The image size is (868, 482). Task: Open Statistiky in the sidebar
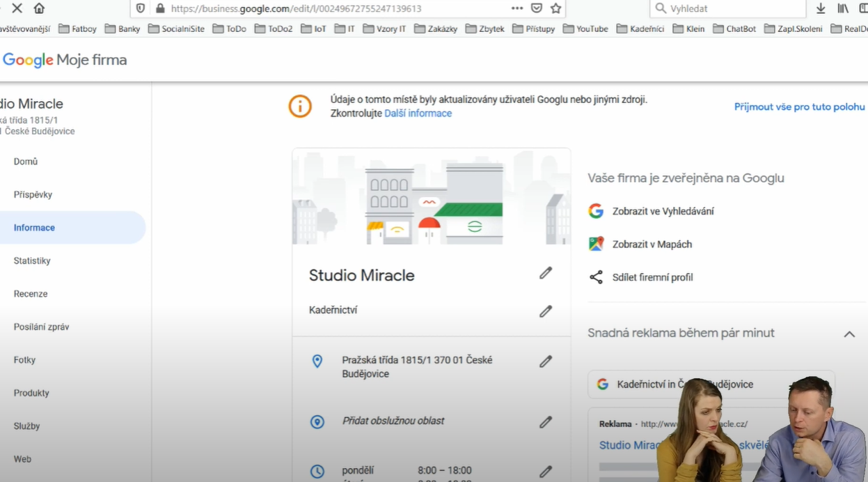pyautogui.click(x=32, y=261)
